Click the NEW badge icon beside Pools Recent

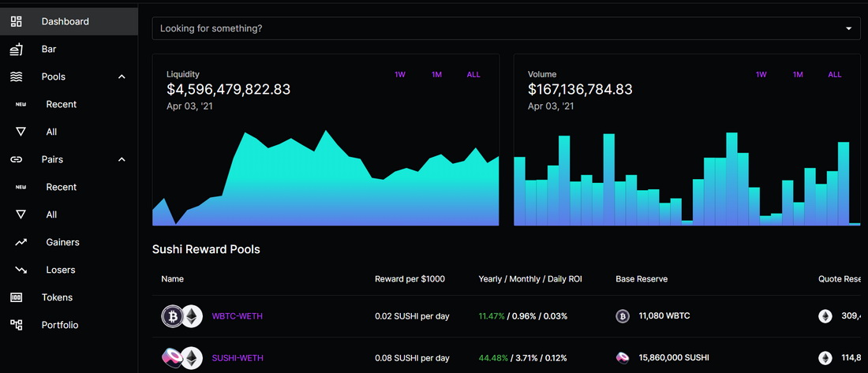[21, 105]
